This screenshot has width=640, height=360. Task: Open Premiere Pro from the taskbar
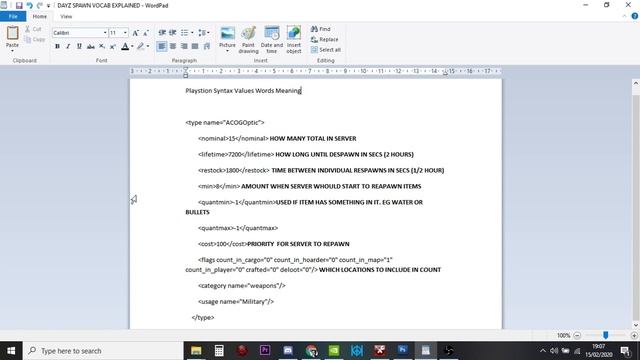tap(265, 351)
